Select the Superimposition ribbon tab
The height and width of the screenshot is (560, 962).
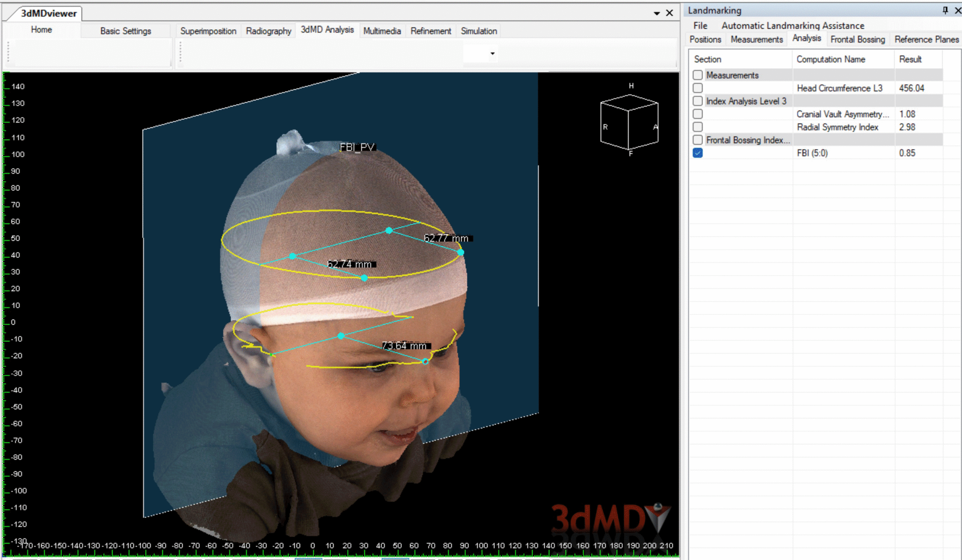coord(208,31)
